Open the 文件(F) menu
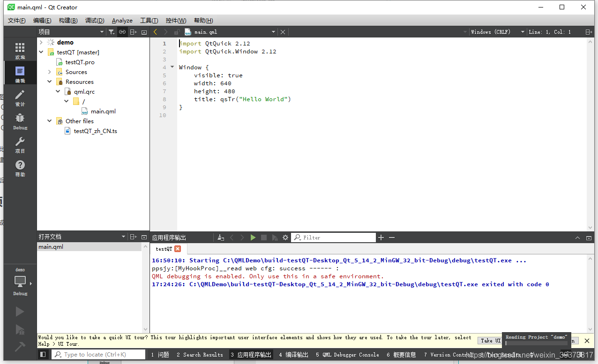The width and height of the screenshot is (598, 364). [17, 21]
